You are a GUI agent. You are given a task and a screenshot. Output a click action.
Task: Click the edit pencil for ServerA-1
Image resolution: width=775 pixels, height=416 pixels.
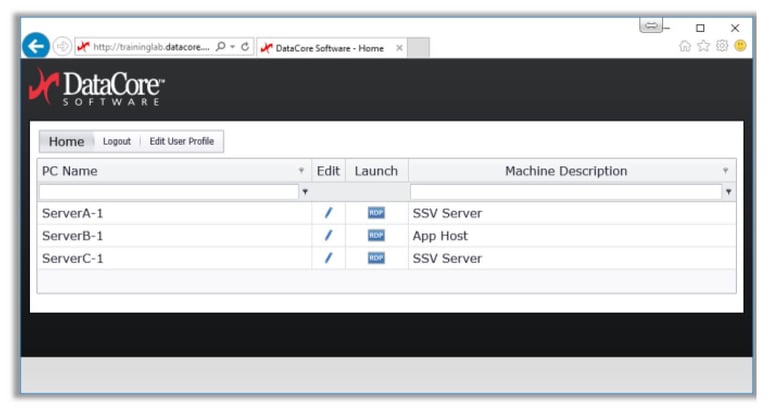(328, 213)
